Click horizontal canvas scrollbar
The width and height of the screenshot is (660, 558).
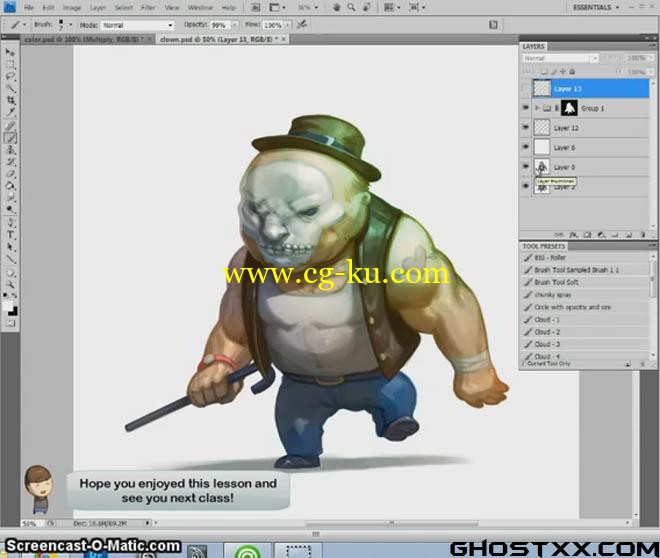(391, 523)
